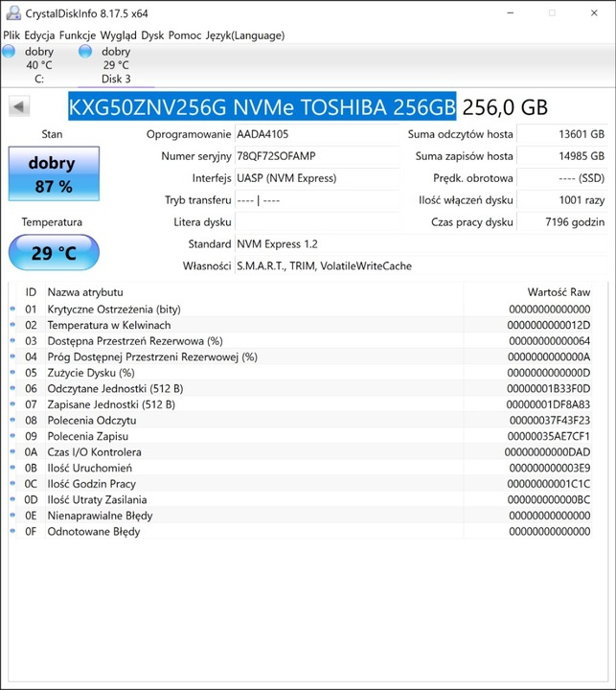Minimize the CrystalDiskInfo window
616x690 pixels.
click(x=511, y=13)
